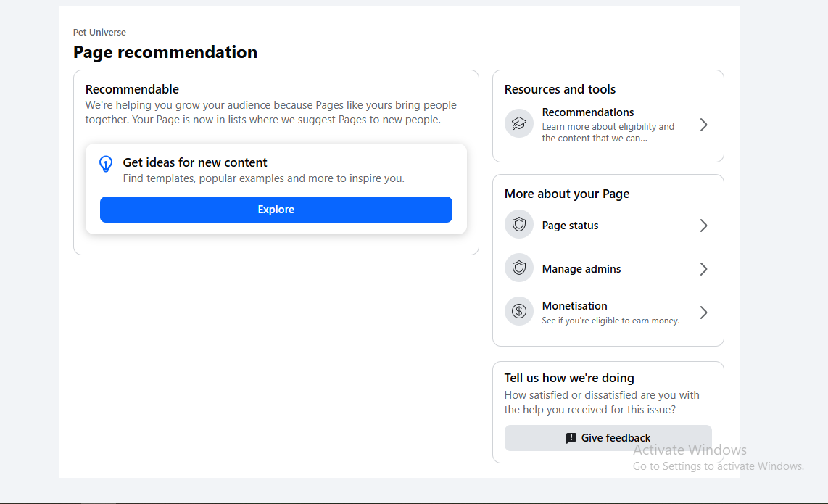
Task: Open the Recommendations resource title
Action: click(588, 112)
